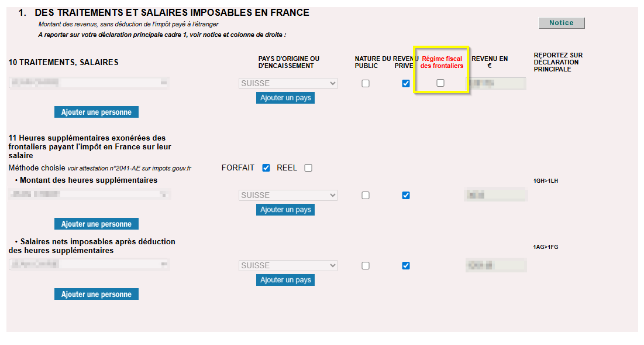Click Ajouter une personne under heures supplémentaires

[x=97, y=224]
